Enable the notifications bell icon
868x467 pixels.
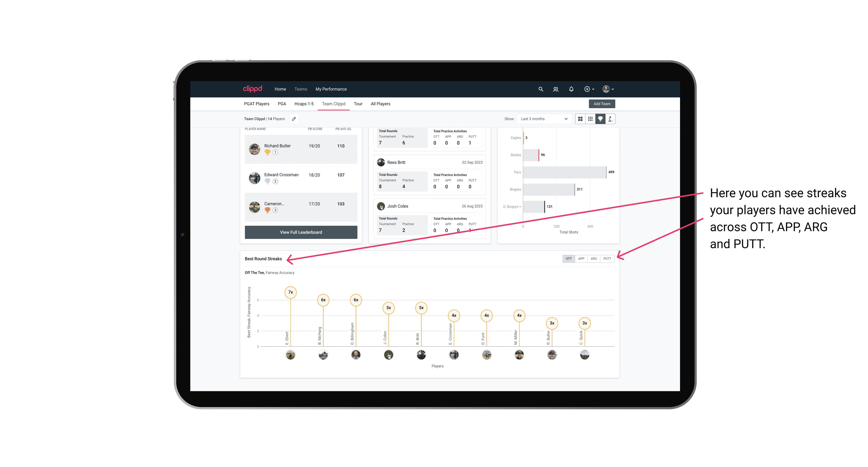(571, 89)
